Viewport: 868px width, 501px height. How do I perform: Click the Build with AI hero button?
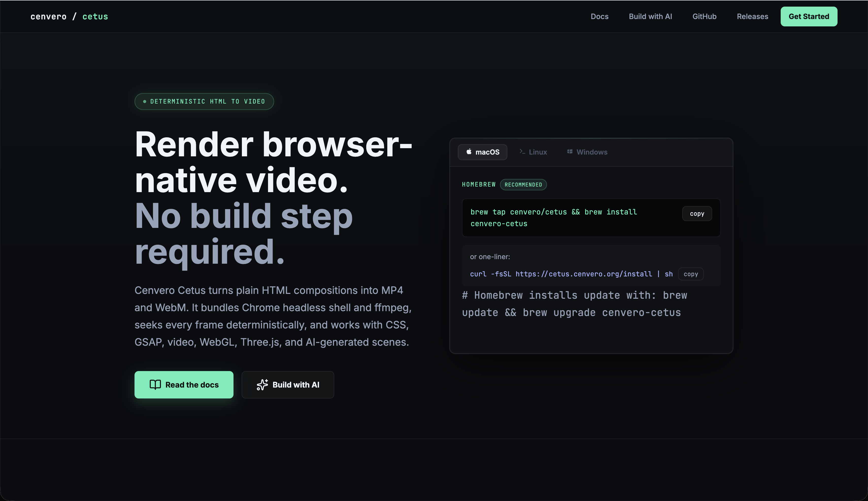[x=288, y=385]
